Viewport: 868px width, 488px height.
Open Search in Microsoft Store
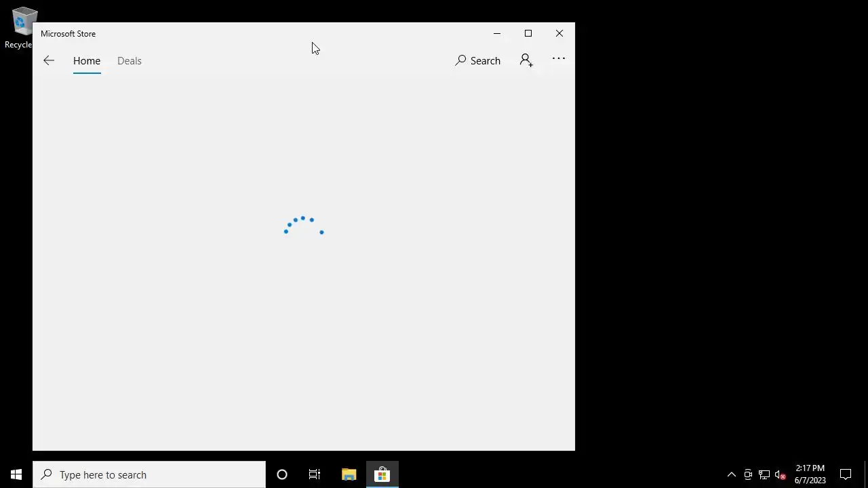[477, 60]
